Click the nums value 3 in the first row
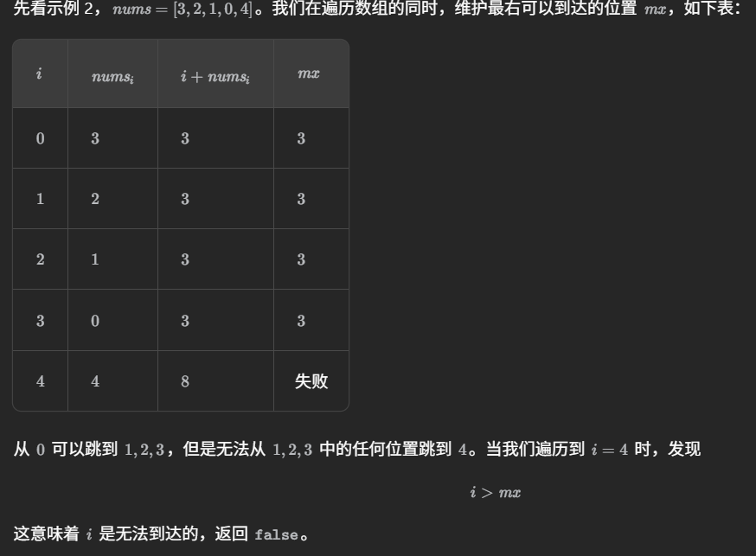This screenshot has height=556, width=756. pyautogui.click(x=95, y=138)
